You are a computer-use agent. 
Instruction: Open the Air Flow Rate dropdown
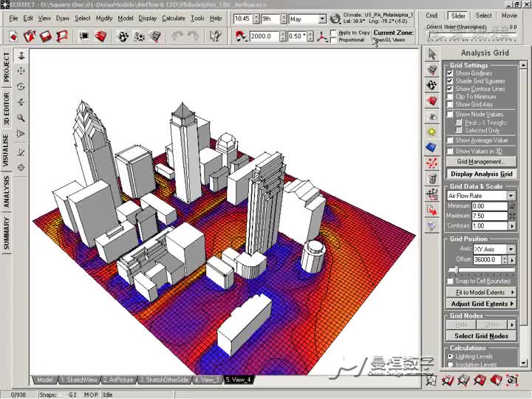click(x=511, y=196)
